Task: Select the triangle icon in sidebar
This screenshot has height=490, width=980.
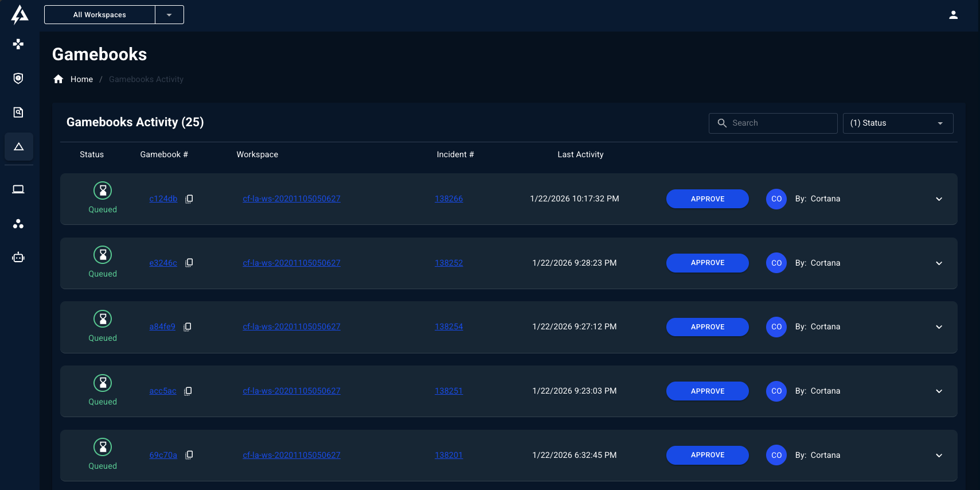Action: (x=19, y=147)
